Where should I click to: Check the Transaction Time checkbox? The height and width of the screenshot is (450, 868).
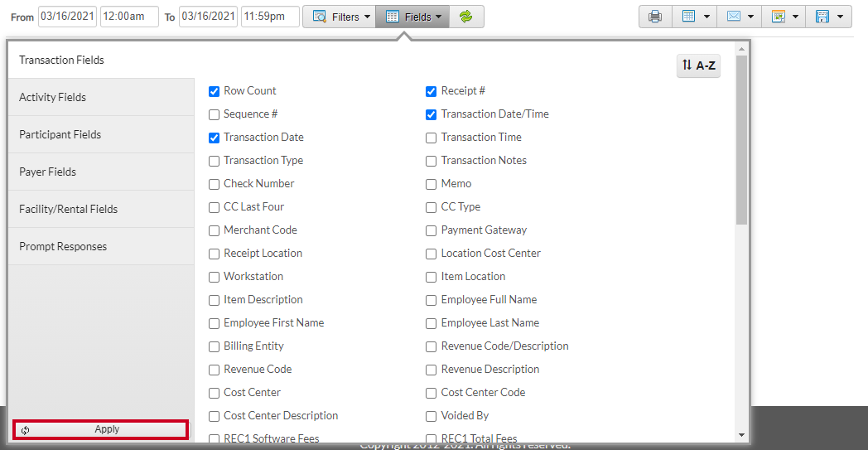tap(432, 138)
